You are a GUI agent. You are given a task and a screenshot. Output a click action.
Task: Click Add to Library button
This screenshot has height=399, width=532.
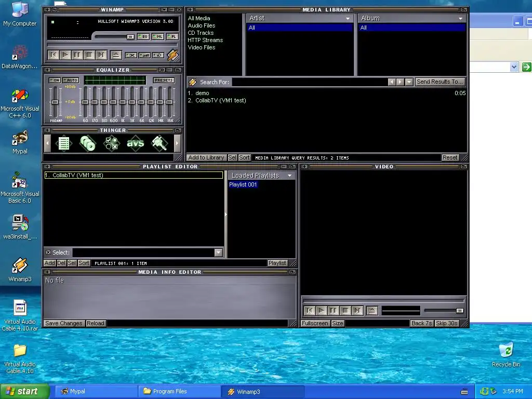click(x=206, y=157)
